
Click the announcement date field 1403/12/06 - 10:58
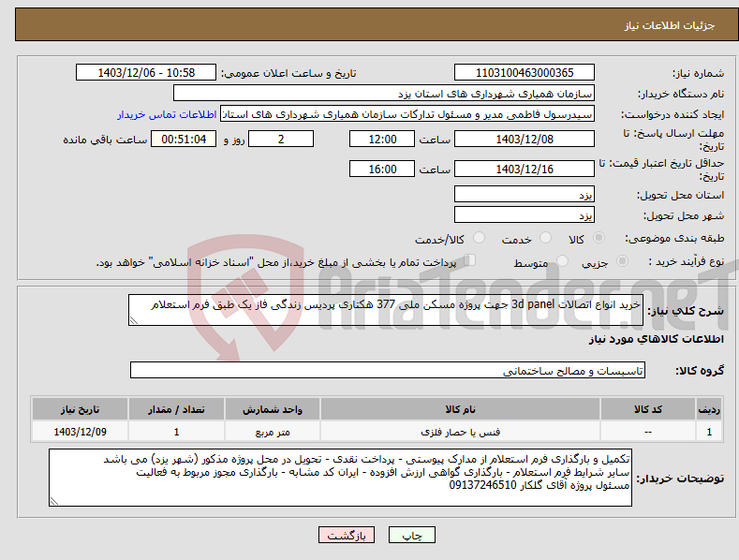click(146, 73)
